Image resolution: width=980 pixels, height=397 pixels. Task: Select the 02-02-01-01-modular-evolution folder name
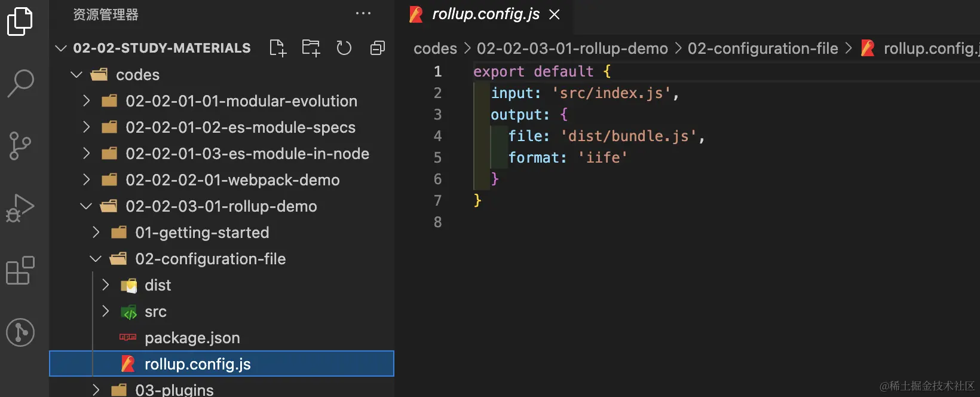pyautogui.click(x=241, y=101)
